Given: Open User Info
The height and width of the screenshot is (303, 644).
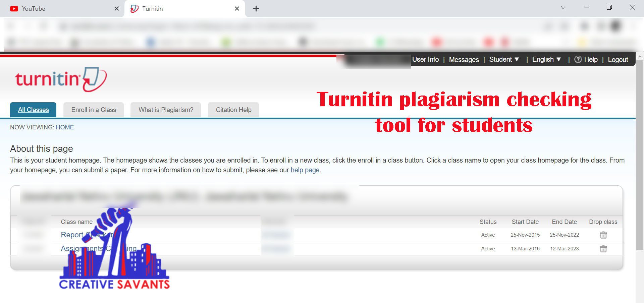Looking at the screenshot, I should [x=425, y=59].
